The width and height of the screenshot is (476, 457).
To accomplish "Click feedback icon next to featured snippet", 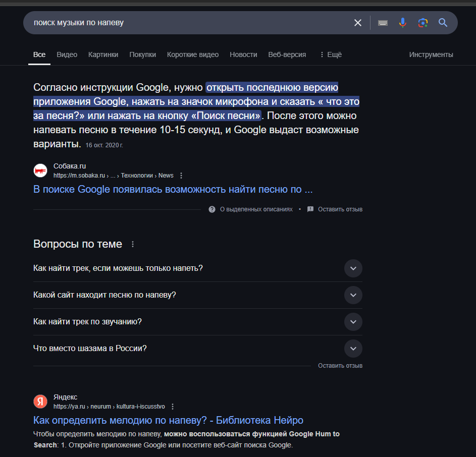I will [310, 209].
